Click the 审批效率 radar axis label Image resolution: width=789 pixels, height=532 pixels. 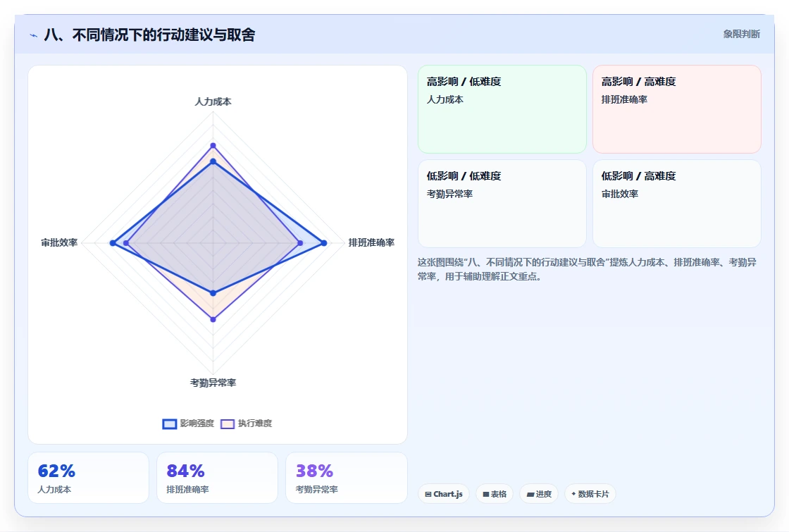(x=59, y=242)
